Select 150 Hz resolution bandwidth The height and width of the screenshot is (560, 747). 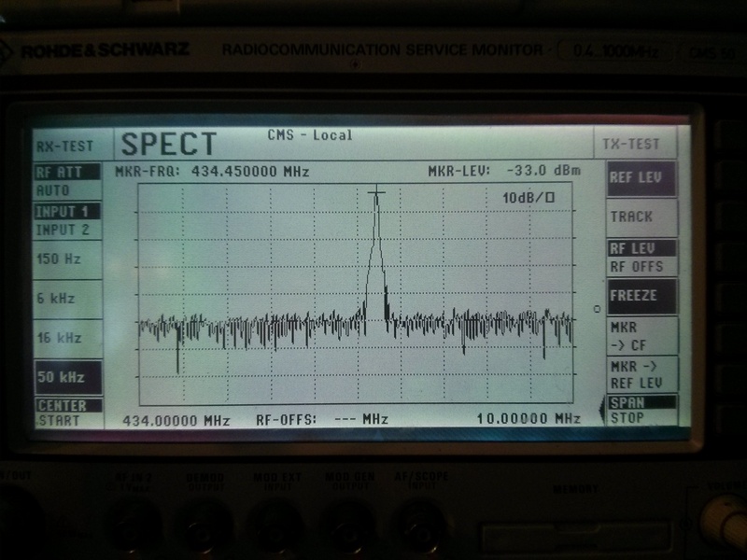(x=59, y=259)
